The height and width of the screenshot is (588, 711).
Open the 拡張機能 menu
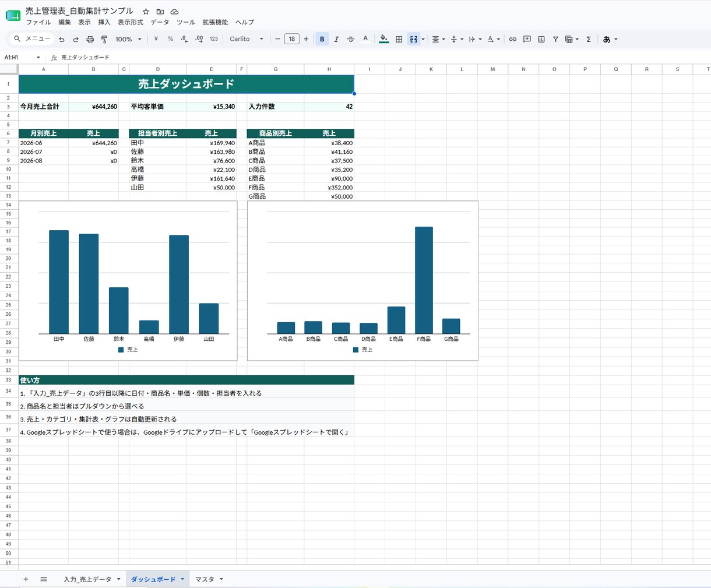click(216, 22)
